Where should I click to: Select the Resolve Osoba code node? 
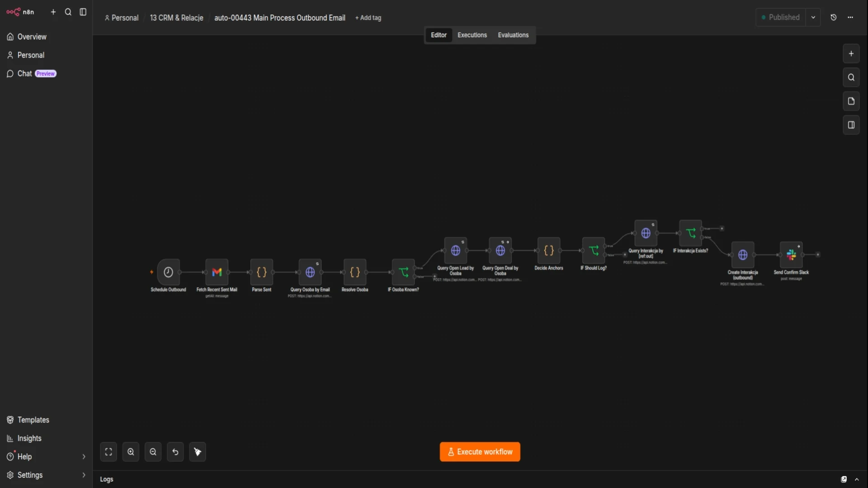click(355, 272)
